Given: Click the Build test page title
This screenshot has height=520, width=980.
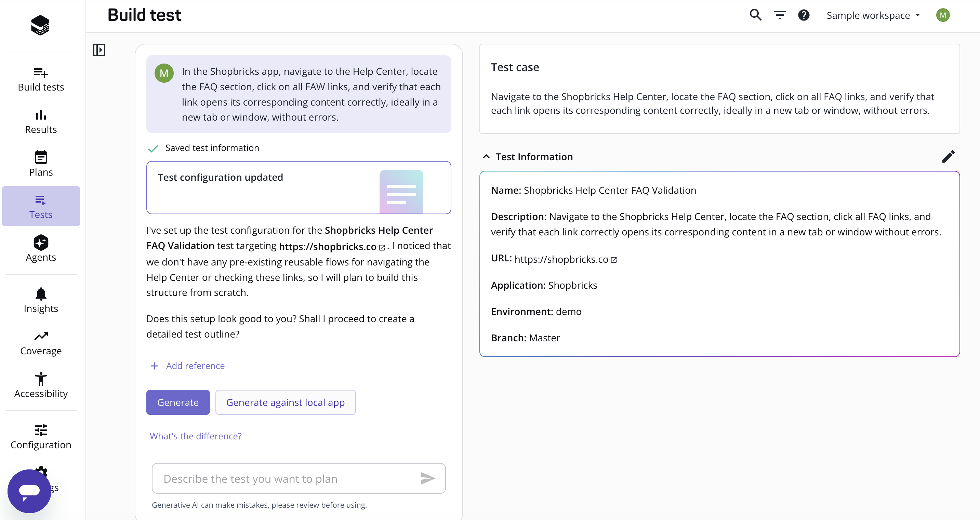Looking at the screenshot, I should pyautogui.click(x=145, y=15).
